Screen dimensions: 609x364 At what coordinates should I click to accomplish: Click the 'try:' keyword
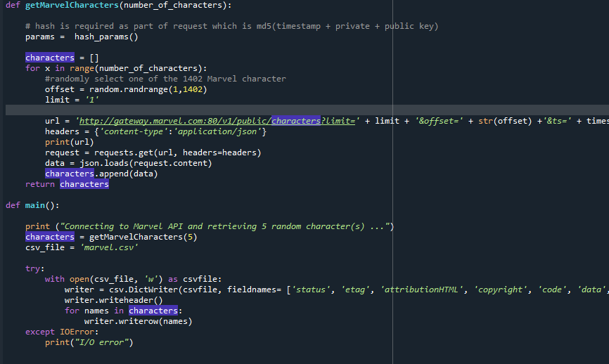click(35, 268)
